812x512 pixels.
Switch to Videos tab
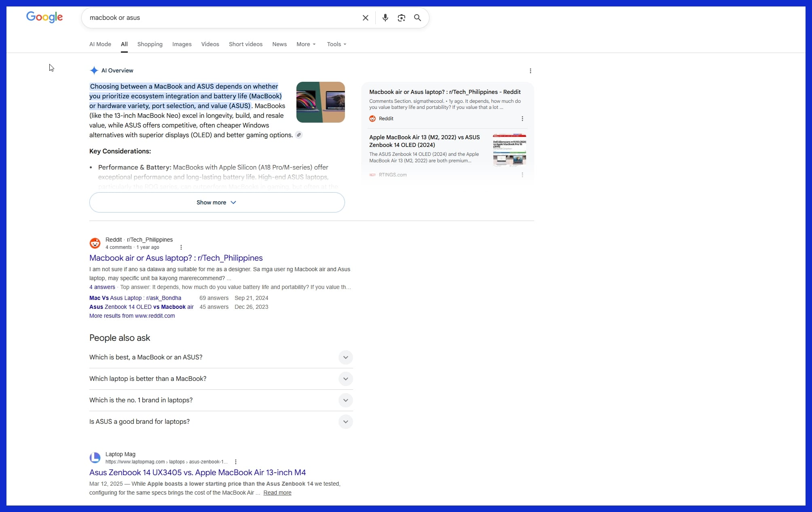click(x=210, y=44)
